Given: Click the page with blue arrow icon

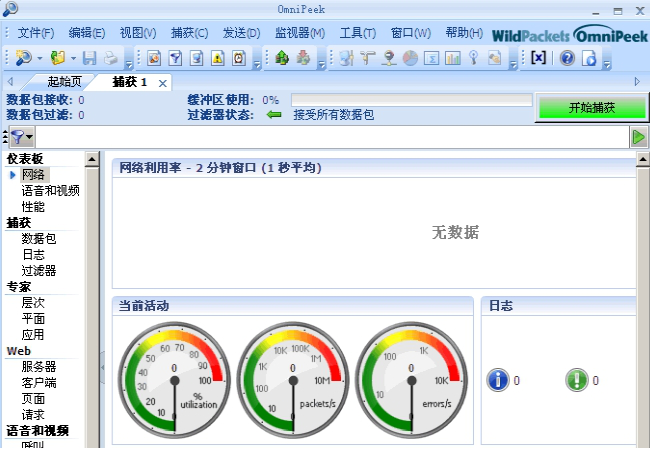Looking at the screenshot, I should pos(589,58).
